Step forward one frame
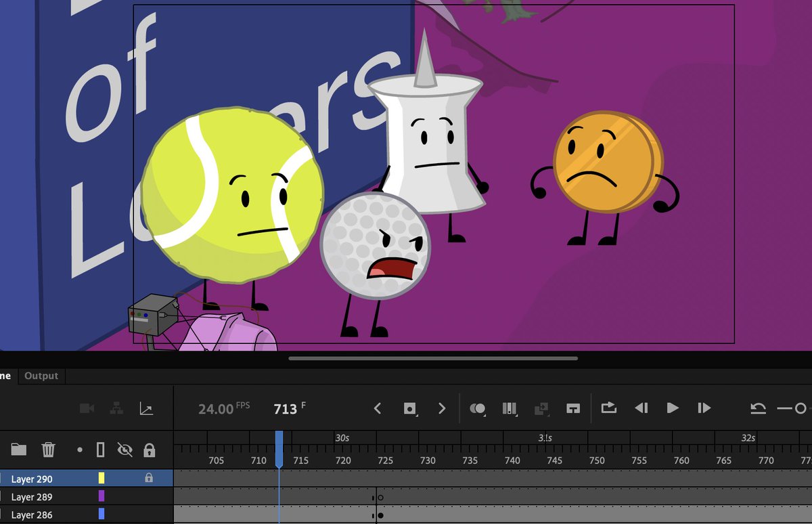 pyautogui.click(x=704, y=408)
